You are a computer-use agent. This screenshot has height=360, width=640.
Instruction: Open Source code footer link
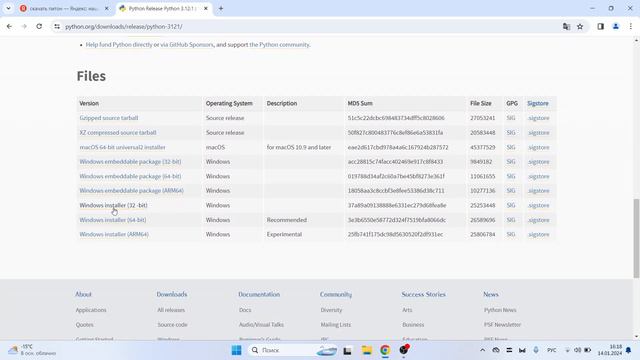pyautogui.click(x=172, y=325)
